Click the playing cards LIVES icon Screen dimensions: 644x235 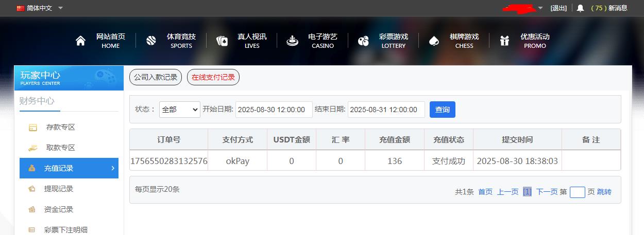coord(222,41)
